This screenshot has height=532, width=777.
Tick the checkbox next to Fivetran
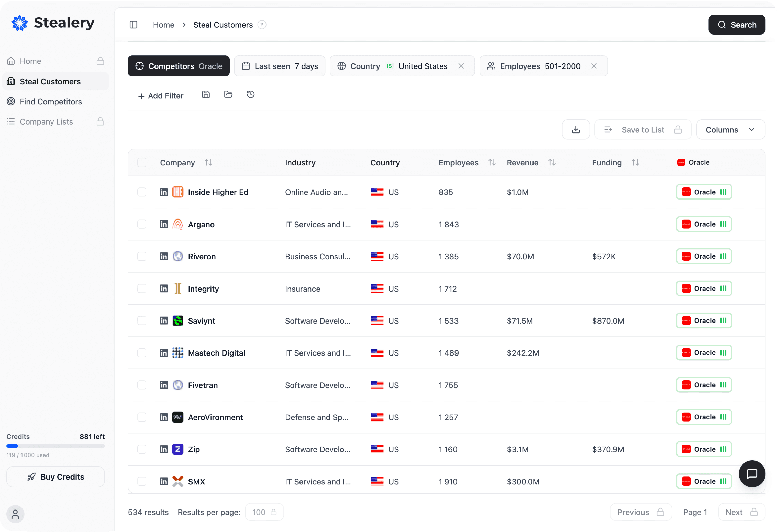pos(142,385)
